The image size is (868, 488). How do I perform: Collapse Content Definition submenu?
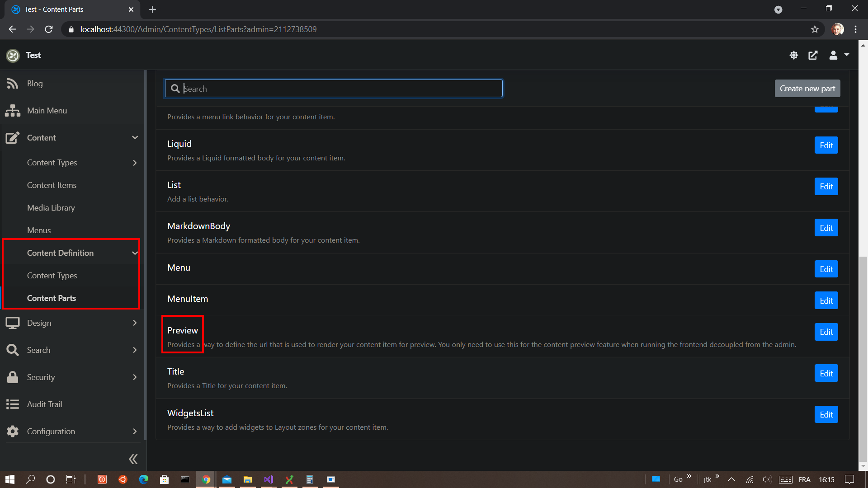135,253
